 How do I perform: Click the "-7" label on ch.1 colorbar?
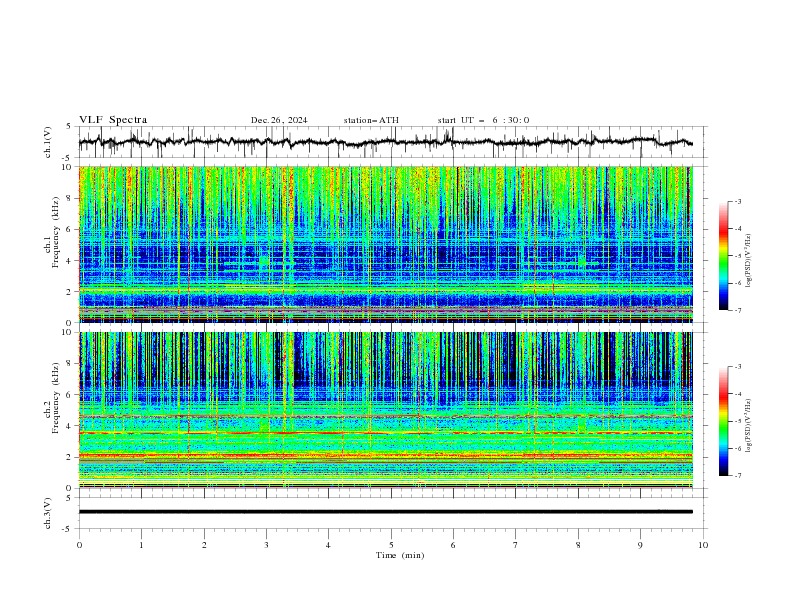point(738,310)
